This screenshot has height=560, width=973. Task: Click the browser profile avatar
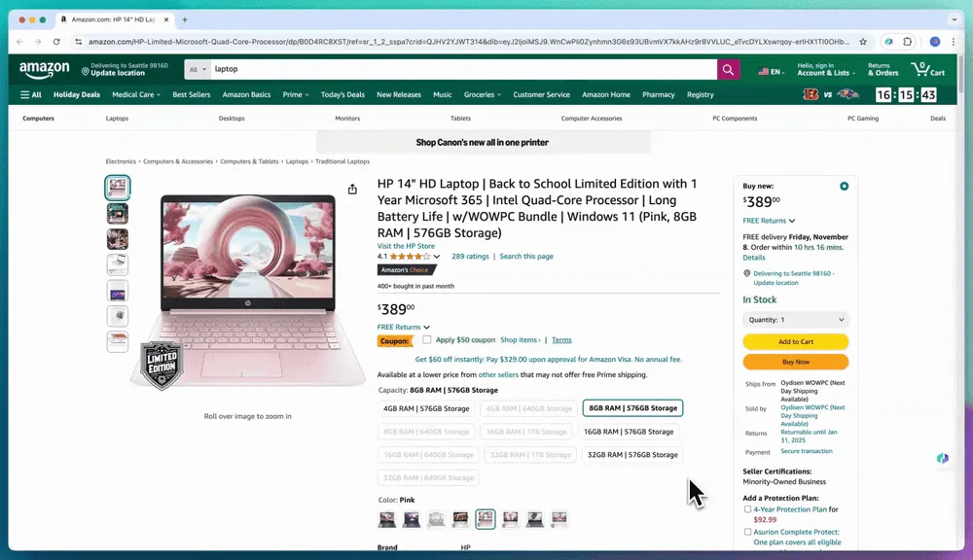934,42
